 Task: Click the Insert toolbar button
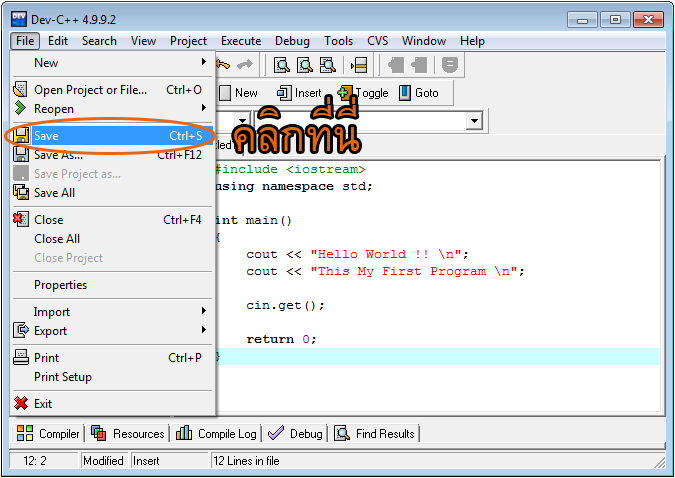[x=299, y=93]
